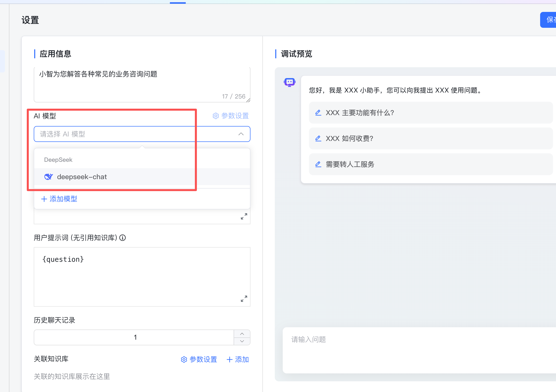
Task: Click the app description text area
Action: coord(142,84)
